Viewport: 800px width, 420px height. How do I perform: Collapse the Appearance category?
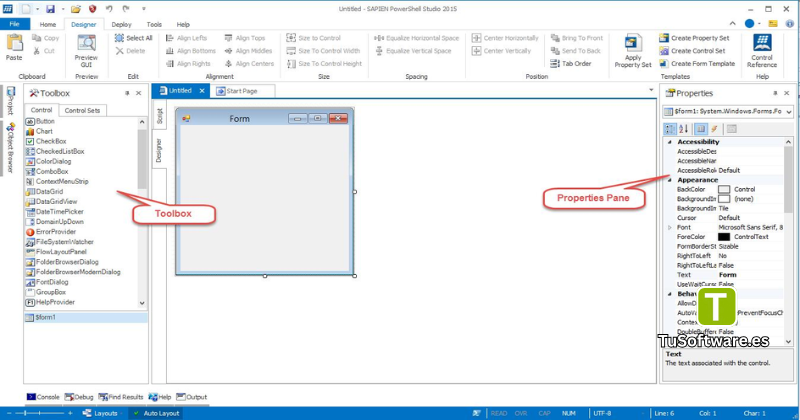(669, 180)
